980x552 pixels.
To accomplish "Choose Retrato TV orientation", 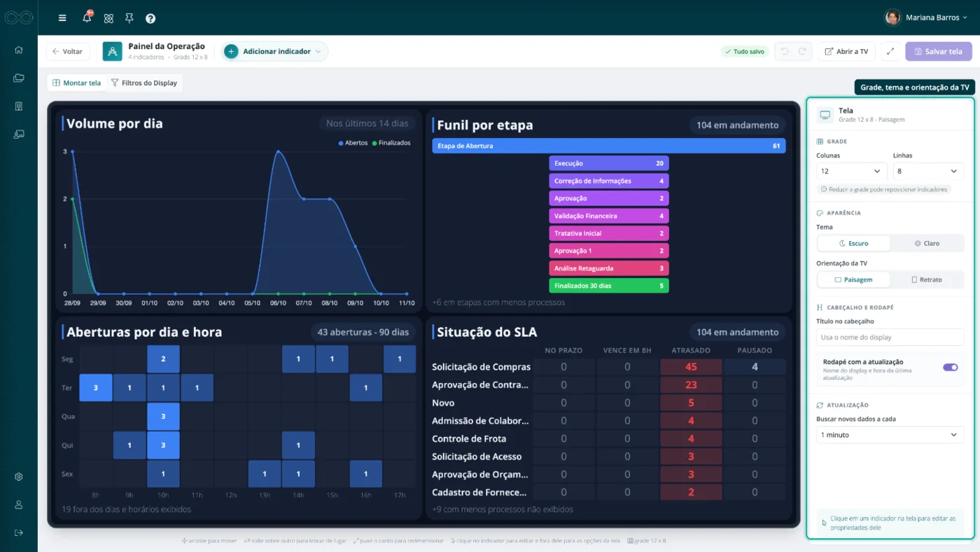I will point(927,280).
